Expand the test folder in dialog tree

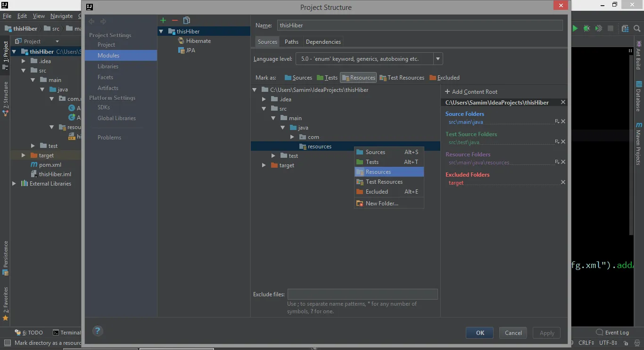tap(273, 156)
